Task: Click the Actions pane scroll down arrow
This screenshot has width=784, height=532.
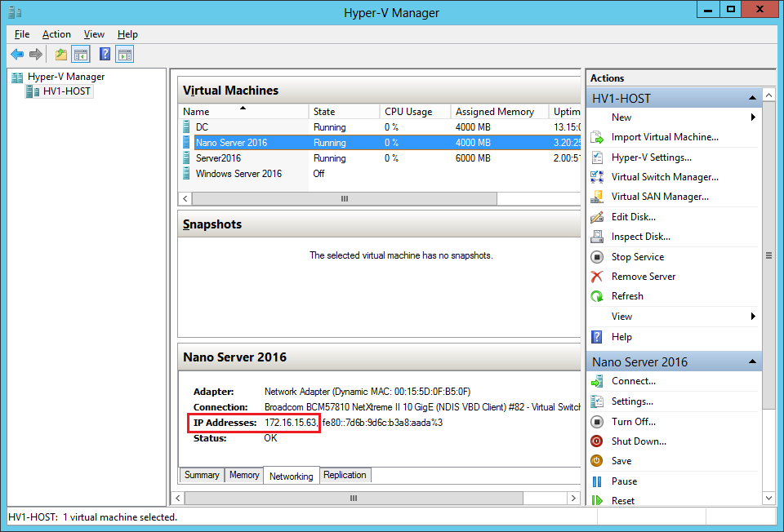Action: [769, 498]
